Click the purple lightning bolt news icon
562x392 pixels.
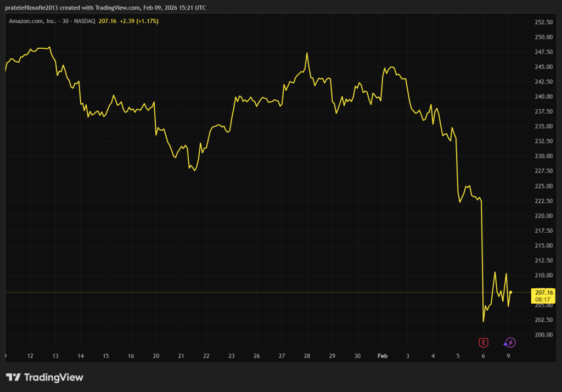[x=510, y=343]
